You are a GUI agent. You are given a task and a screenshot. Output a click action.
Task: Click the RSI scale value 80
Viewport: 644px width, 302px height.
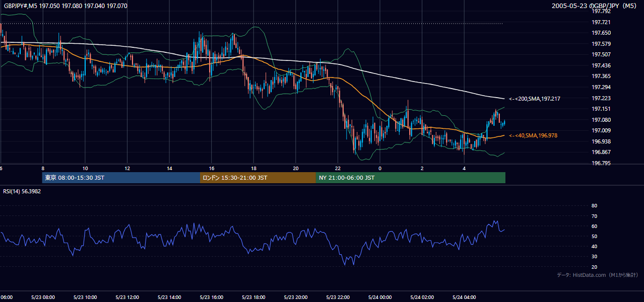[594, 206]
